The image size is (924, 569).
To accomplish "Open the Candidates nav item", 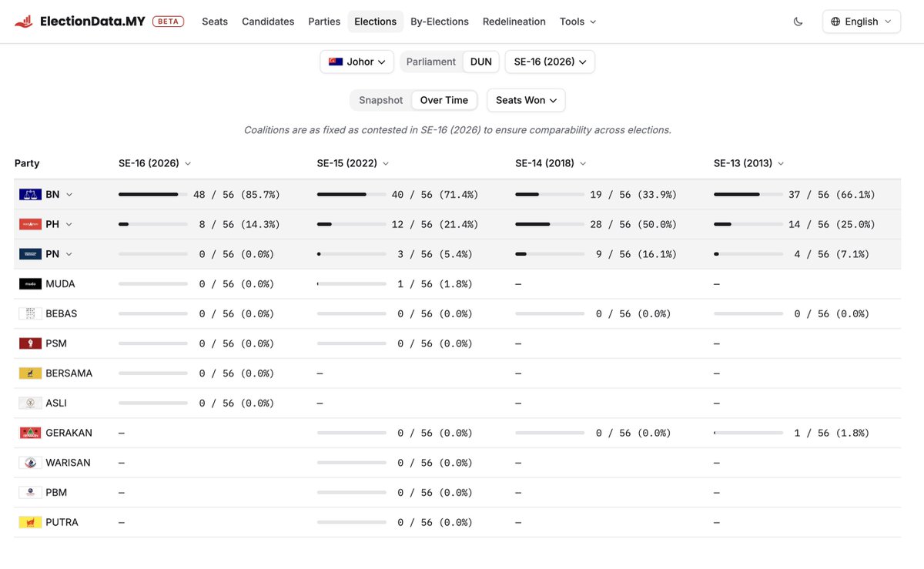I will [x=268, y=22].
